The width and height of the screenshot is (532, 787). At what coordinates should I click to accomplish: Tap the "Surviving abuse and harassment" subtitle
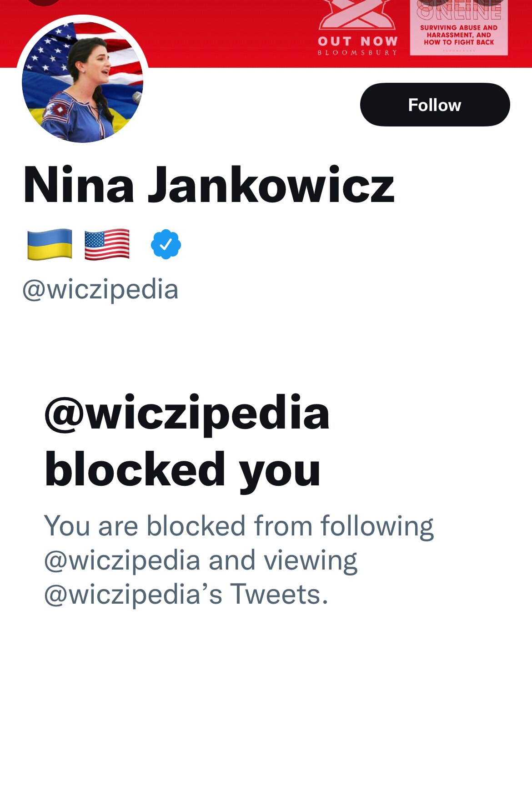coord(459,35)
